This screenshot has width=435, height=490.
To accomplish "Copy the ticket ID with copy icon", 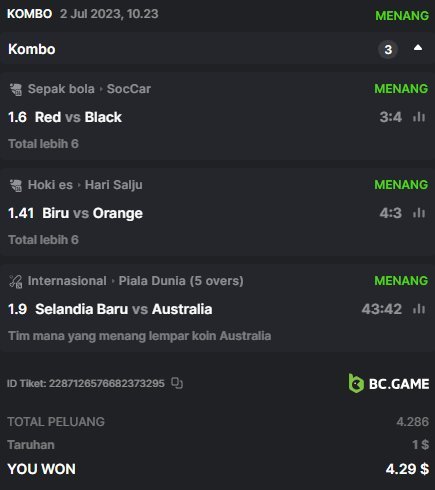I will 177,383.
